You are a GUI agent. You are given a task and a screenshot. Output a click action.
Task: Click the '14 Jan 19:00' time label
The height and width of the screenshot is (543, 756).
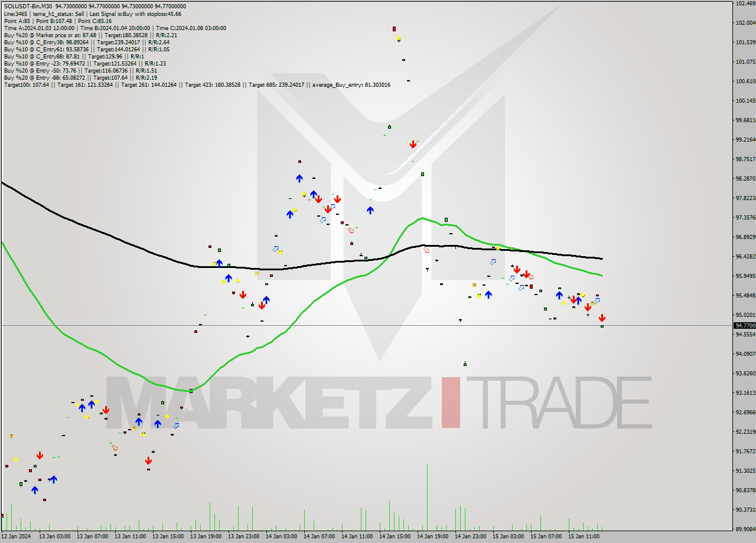point(432,537)
